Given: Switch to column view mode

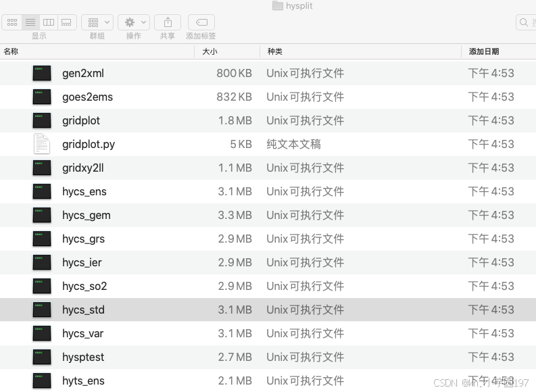Looking at the screenshot, I should pyautogui.click(x=49, y=22).
